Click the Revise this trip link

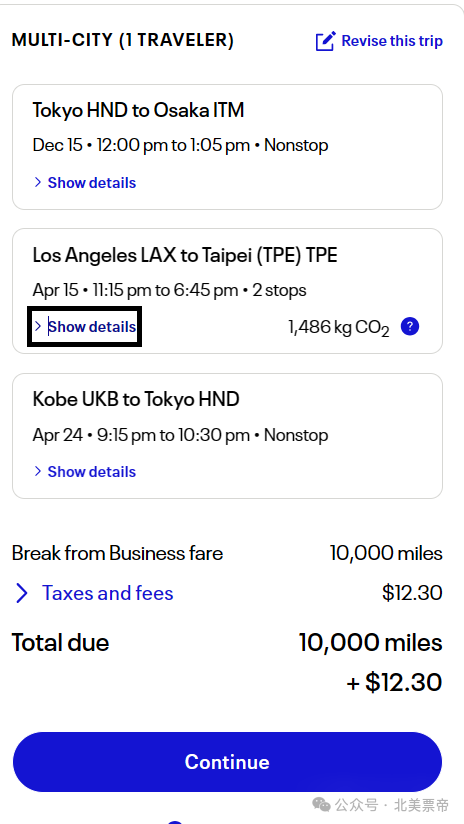392,41
